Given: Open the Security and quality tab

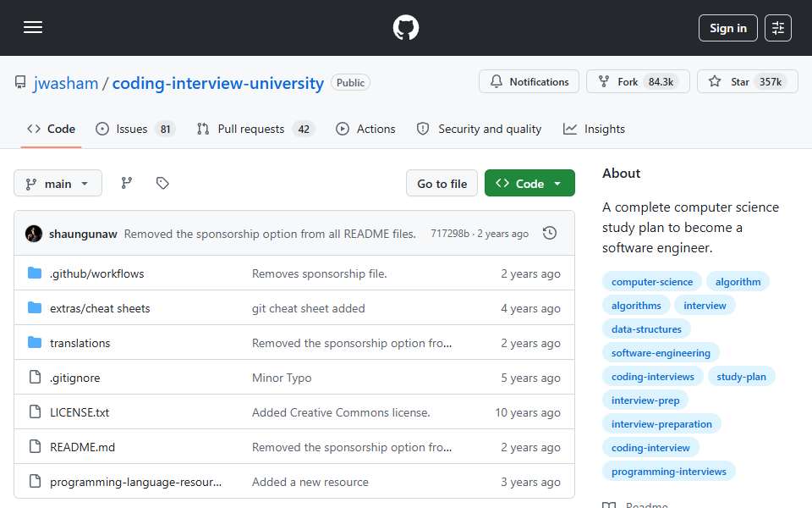Looking at the screenshot, I should point(480,129).
